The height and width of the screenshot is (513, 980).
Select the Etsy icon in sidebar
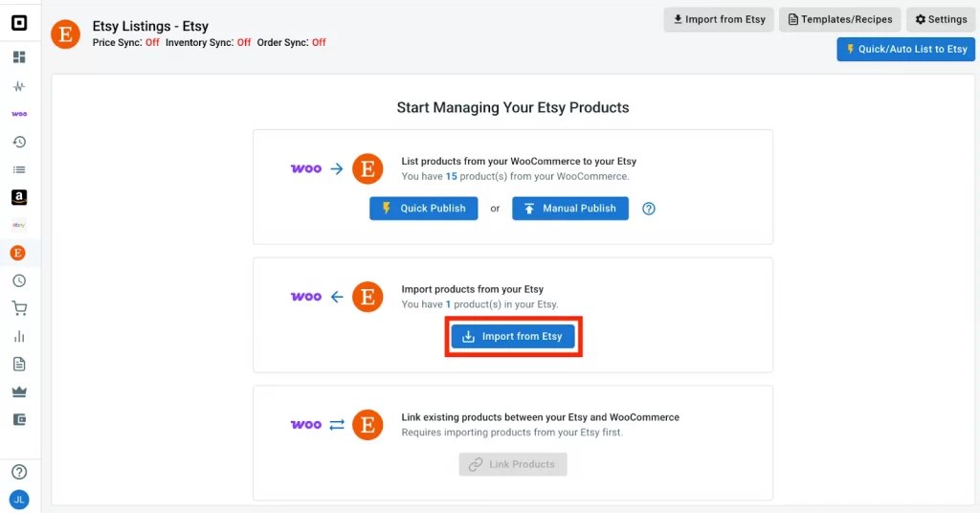tap(18, 253)
